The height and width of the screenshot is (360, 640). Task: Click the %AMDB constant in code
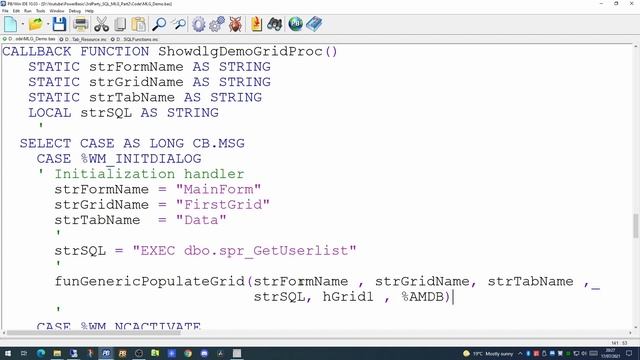click(422, 297)
